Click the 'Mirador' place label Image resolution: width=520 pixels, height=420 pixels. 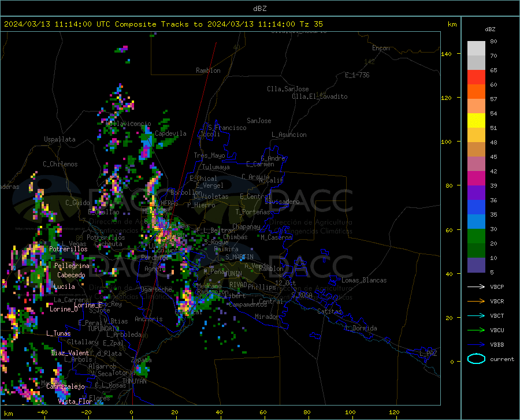pos(267,317)
